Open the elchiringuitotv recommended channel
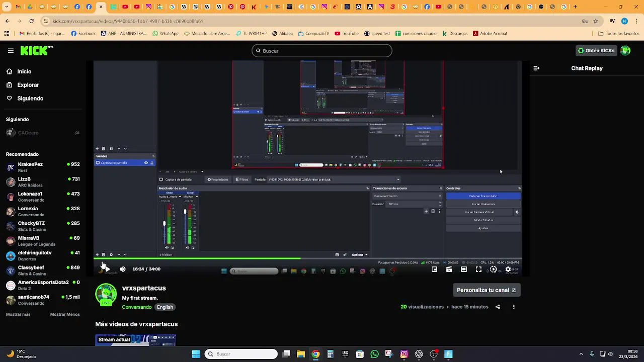This screenshot has width=644, height=362. 43,256
